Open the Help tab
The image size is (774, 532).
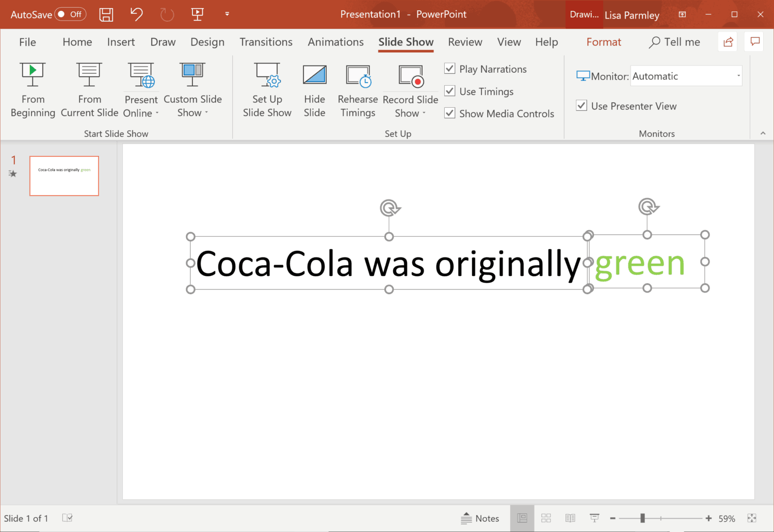tap(546, 42)
